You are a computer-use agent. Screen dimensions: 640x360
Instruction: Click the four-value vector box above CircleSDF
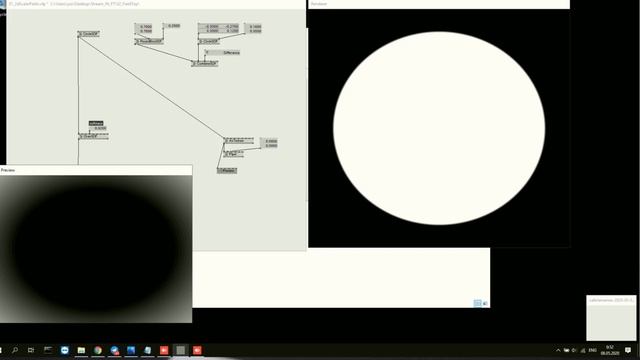click(x=219, y=28)
